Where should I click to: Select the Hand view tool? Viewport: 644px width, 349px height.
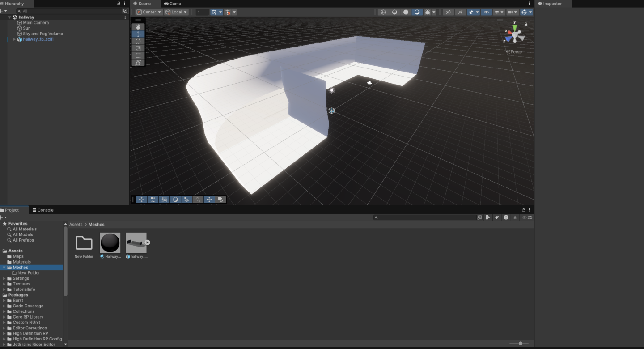[138, 27]
